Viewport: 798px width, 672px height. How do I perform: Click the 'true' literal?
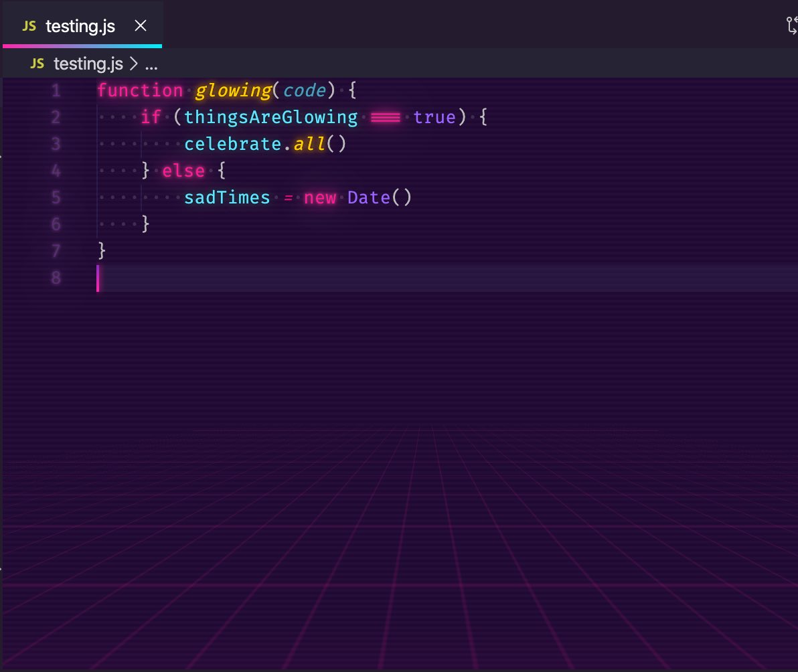click(434, 118)
